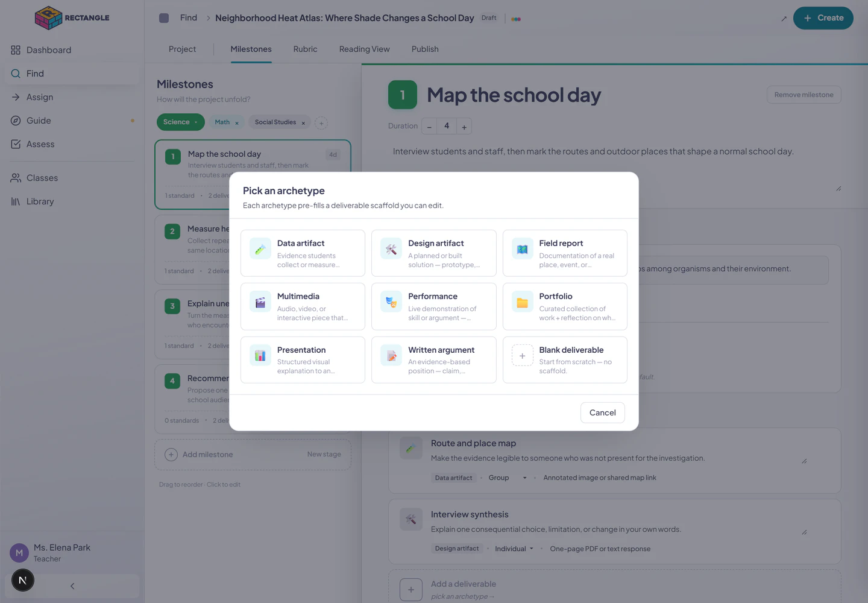The width and height of the screenshot is (868, 603).
Task: Click the Interview synthesis hammer icon
Action: 411,519
